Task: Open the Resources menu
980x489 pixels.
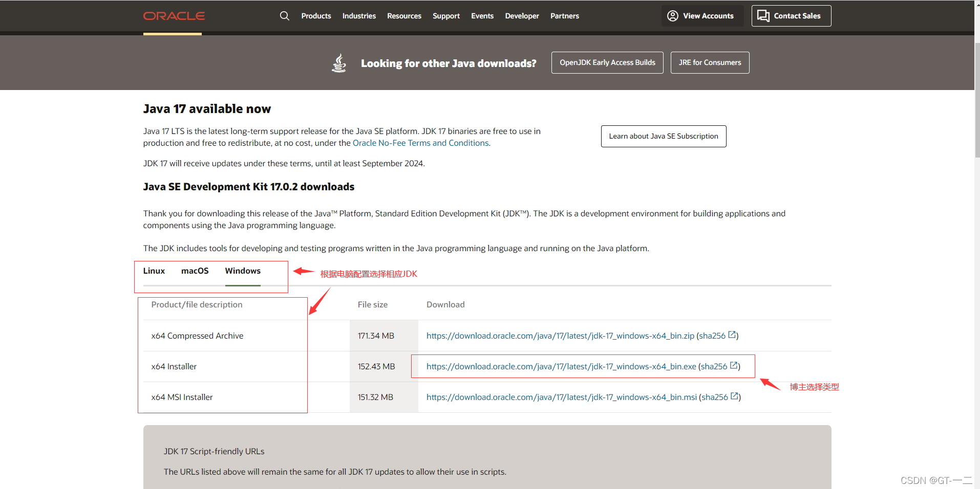Action: click(404, 16)
